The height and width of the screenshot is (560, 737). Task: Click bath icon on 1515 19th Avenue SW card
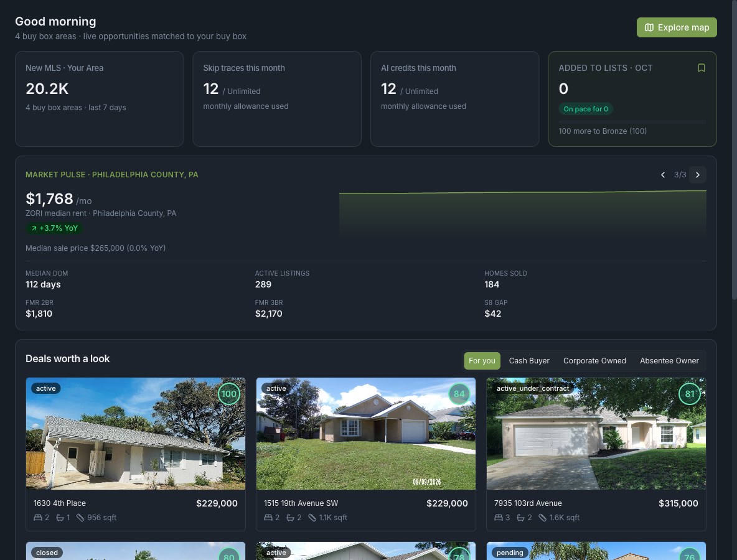(290, 517)
